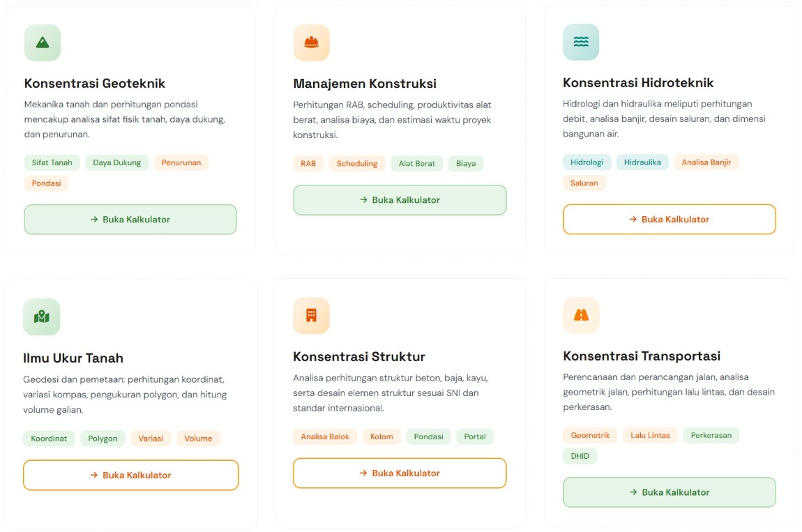Launch the Ilmu Ukur Tanah calculator
The image size is (802, 532).
click(130, 476)
